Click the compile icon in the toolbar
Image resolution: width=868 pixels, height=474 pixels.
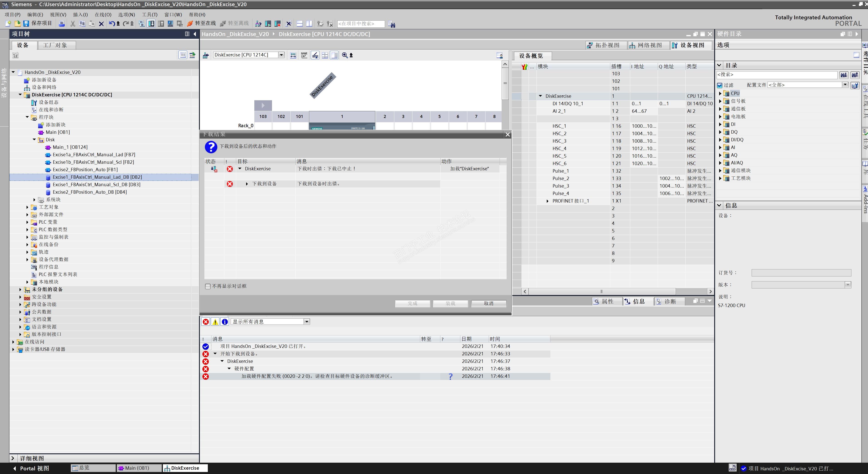click(142, 24)
